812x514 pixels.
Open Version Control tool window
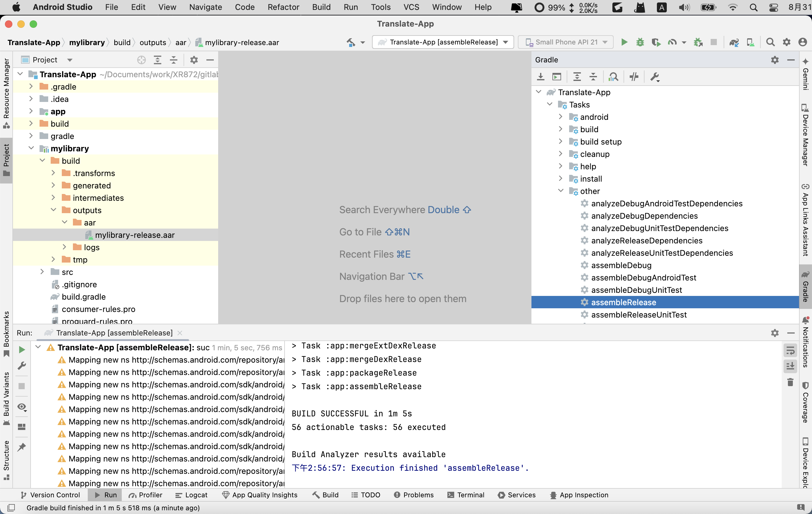click(50, 495)
